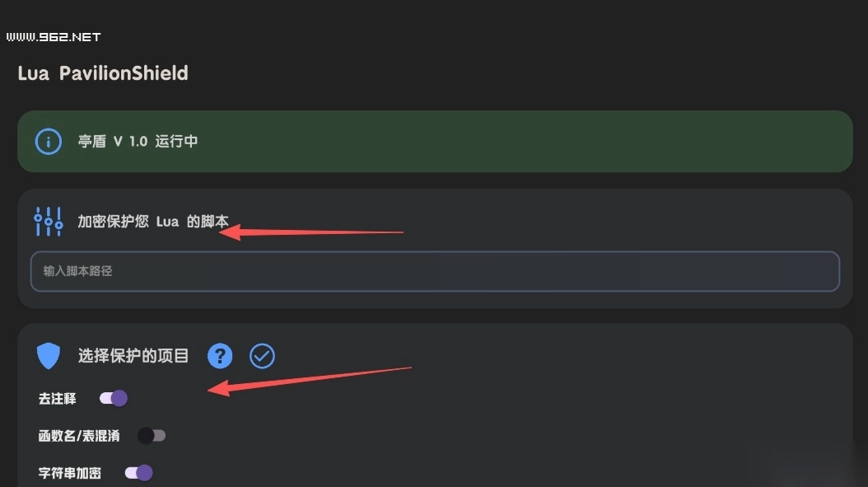Screen dimensions: 868x487
Task: Click the 亭盾 name in the banner
Action: tap(92, 141)
